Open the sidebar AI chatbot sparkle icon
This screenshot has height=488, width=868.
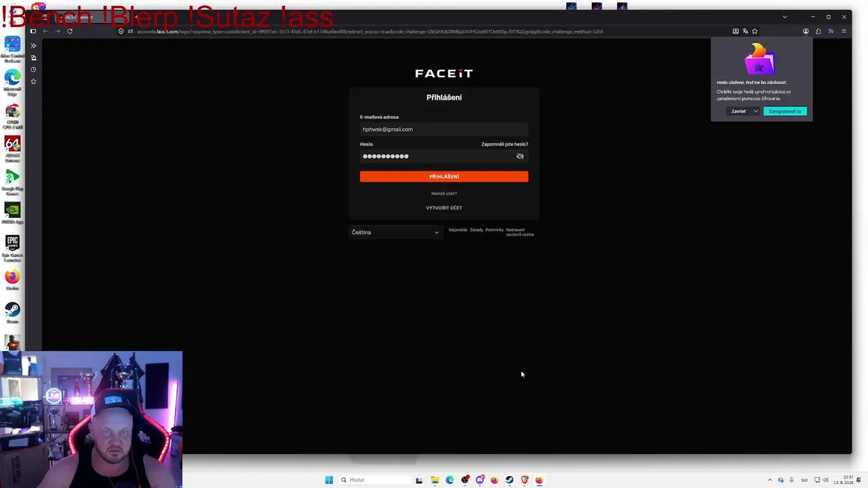tap(33, 45)
